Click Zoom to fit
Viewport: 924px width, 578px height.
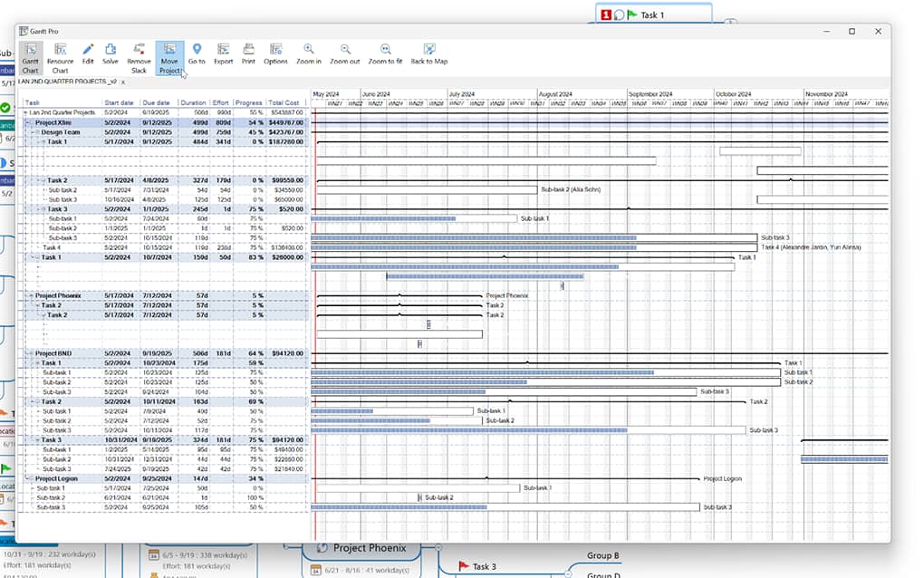[x=386, y=55]
